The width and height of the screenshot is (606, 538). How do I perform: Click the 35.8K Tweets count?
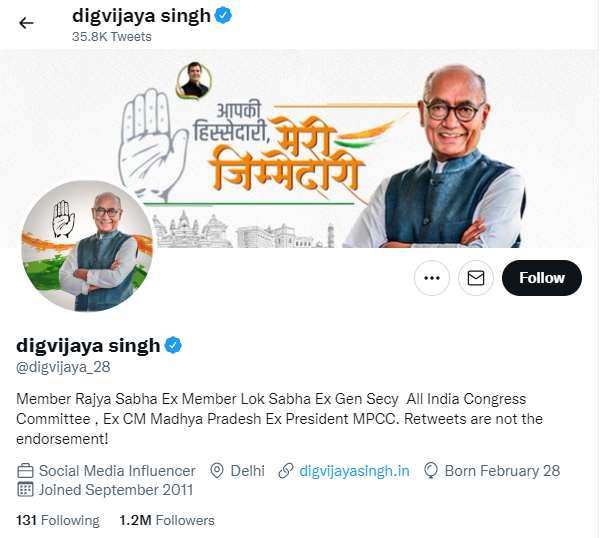[112, 37]
